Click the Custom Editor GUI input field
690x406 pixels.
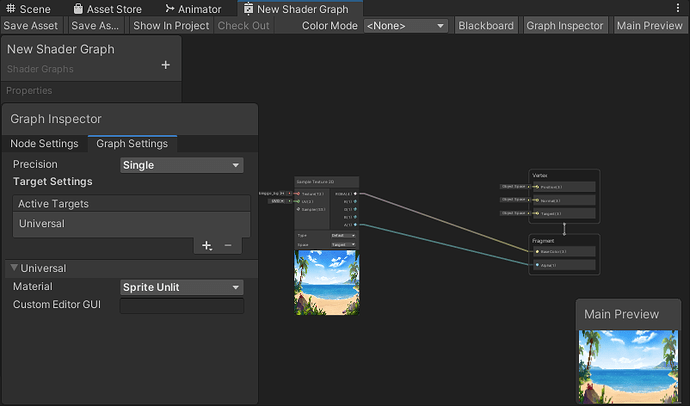pos(182,306)
